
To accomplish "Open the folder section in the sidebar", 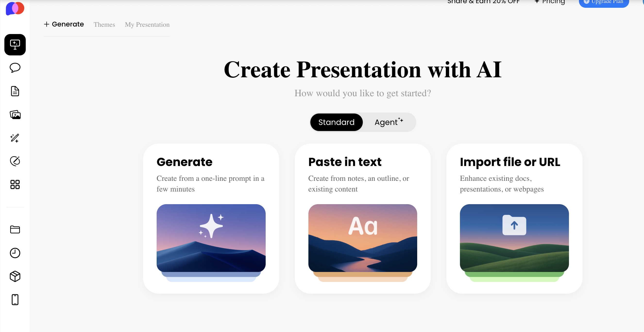I will (15, 229).
